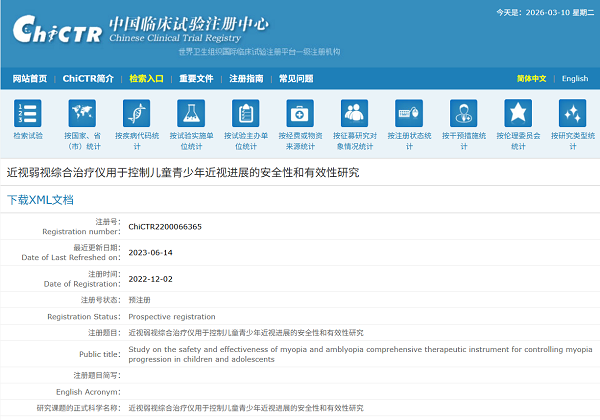Viewport: 600px width, 420px height.
Task: Select the DNA disease code statistics icon
Action: [135, 113]
